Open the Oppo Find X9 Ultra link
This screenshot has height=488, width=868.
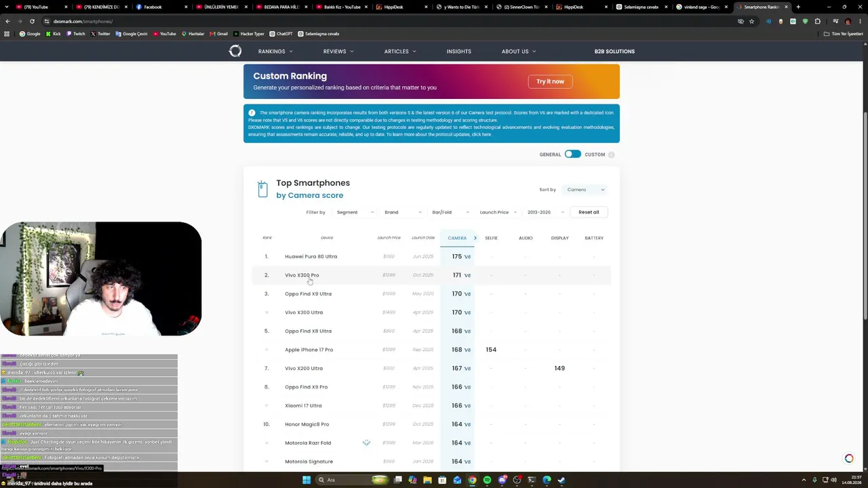pos(308,294)
